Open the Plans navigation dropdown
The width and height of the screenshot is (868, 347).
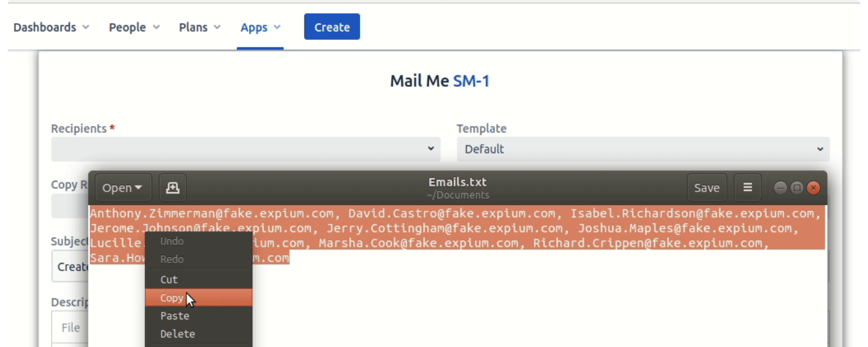200,28
